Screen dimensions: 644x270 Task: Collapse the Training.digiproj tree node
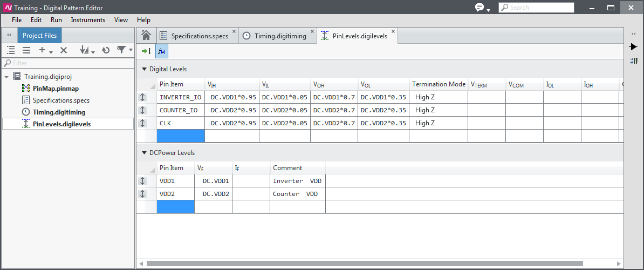point(6,77)
